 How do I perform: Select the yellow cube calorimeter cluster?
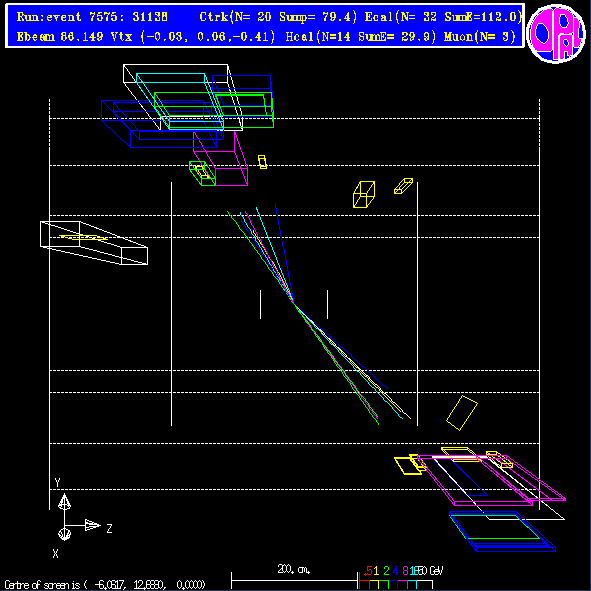click(364, 194)
